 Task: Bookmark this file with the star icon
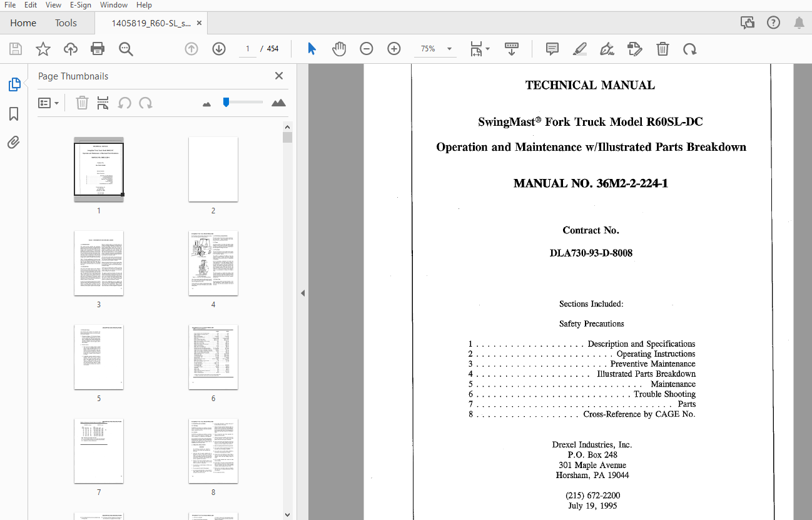point(43,49)
